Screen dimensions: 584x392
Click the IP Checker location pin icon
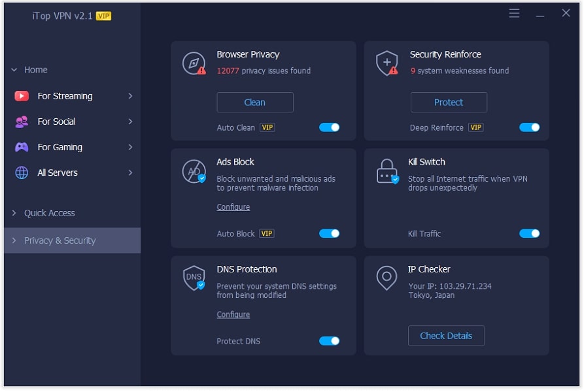click(x=386, y=278)
